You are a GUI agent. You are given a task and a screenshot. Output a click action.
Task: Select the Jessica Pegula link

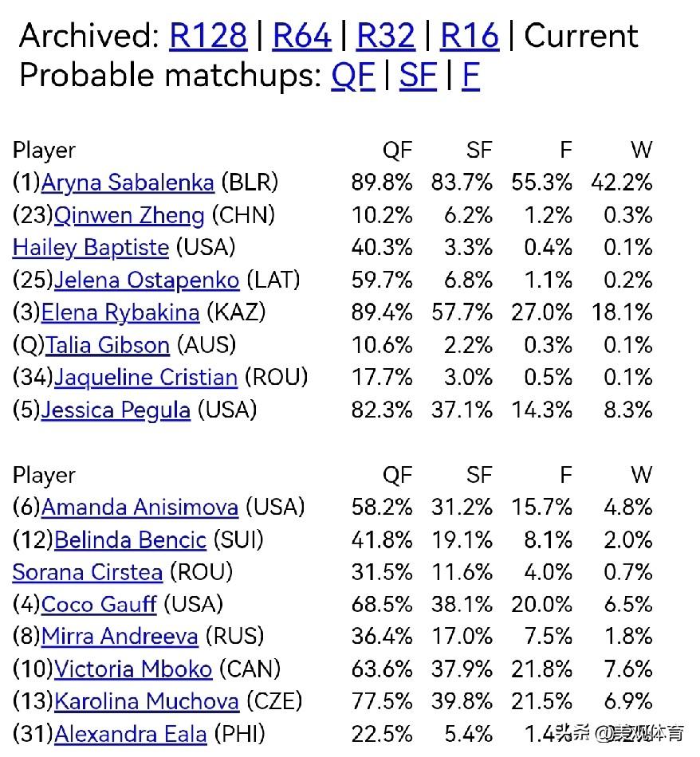[116, 410]
